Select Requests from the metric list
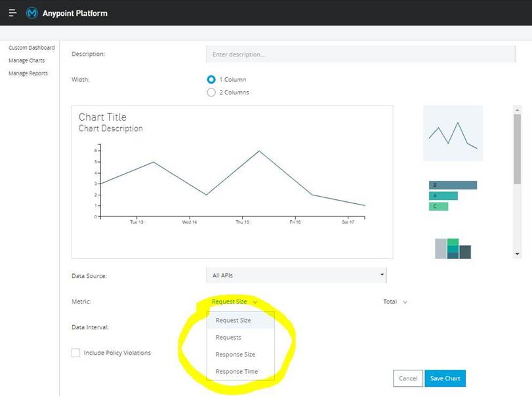 point(228,338)
